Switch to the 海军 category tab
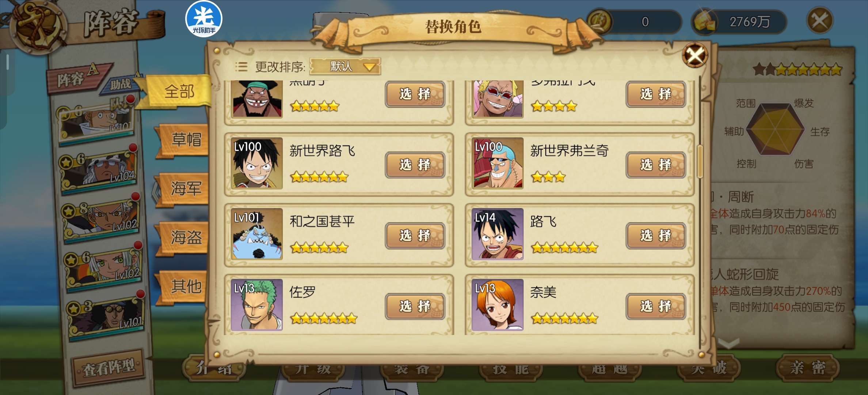Image resolution: width=868 pixels, height=395 pixels. click(186, 189)
